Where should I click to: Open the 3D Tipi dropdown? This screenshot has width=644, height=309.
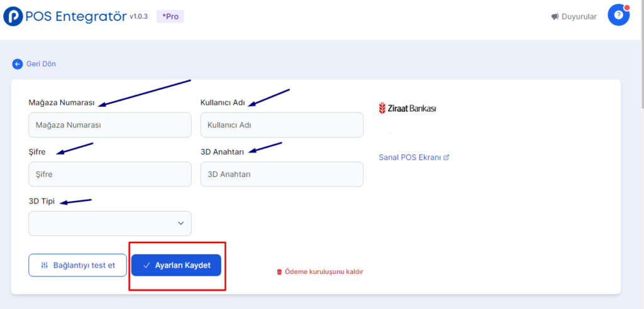tap(110, 223)
